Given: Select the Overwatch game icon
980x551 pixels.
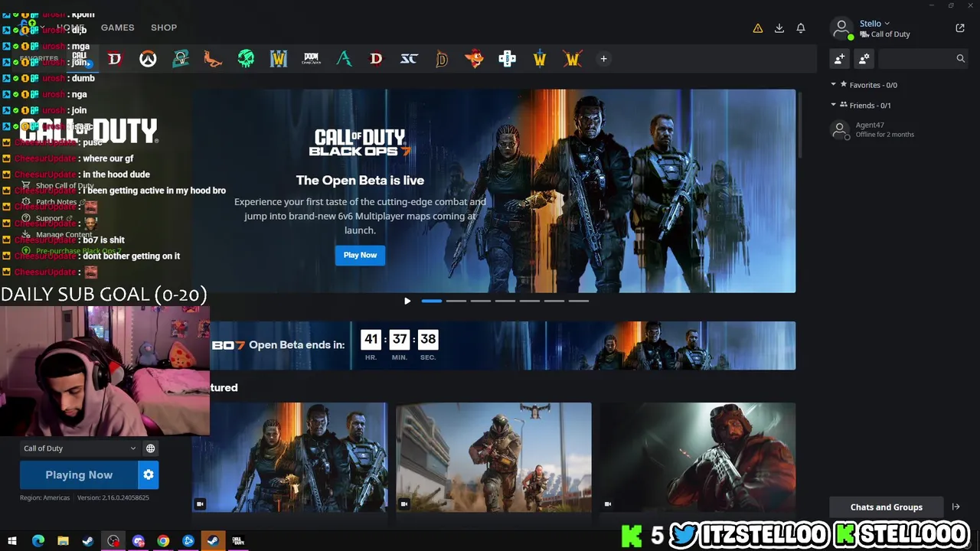Looking at the screenshot, I should point(148,59).
